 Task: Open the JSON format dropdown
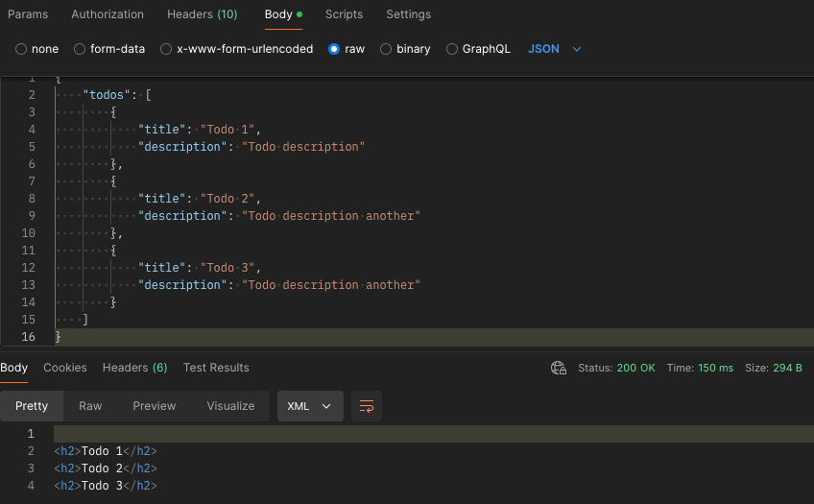click(555, 49)
